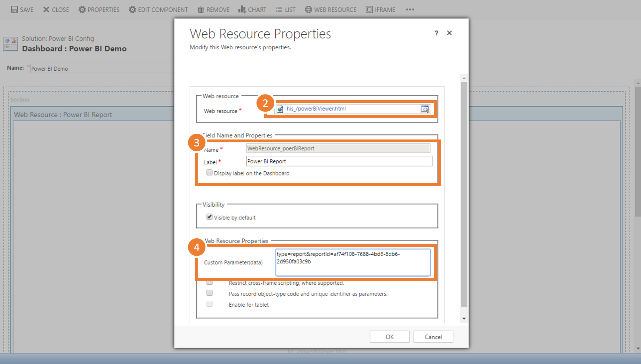Click the page scrollbar on right edge
The height and width of the screenshot is (364, 641).
[638, 151]
